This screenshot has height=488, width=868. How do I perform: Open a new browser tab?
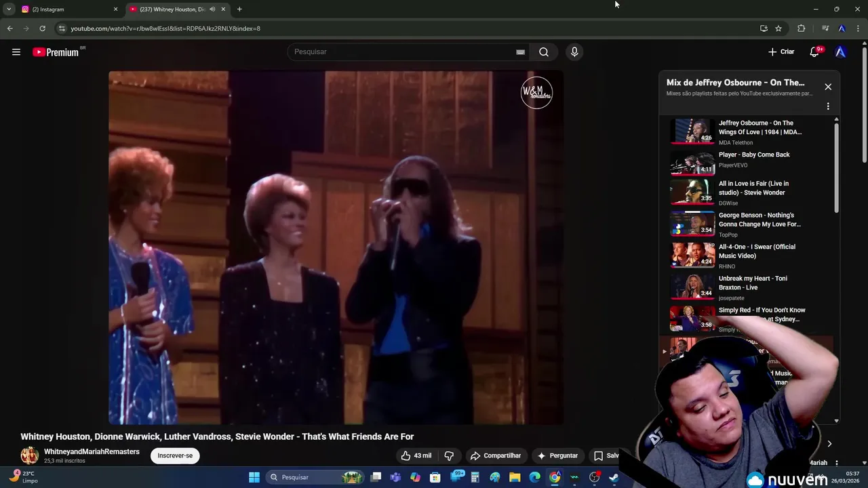(x=239, y=9)
